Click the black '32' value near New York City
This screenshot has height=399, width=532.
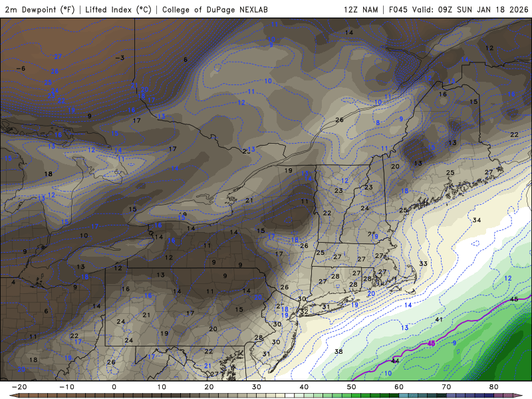[305, 311]
